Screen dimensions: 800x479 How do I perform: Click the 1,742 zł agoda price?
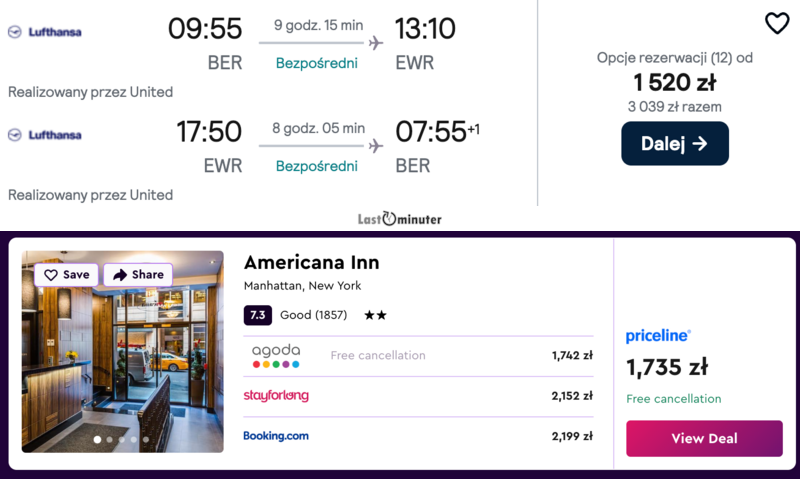572,355
